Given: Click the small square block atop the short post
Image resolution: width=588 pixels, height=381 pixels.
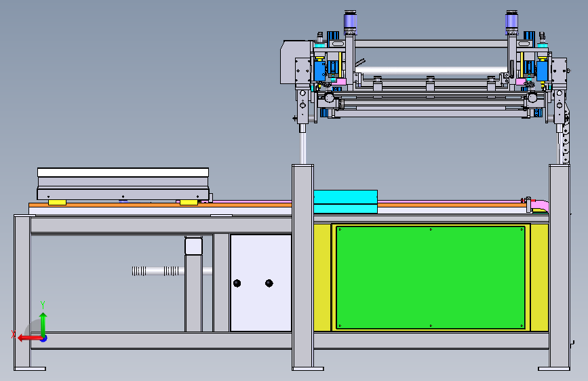Looking at the screenshot, I should tap(193, 246).
